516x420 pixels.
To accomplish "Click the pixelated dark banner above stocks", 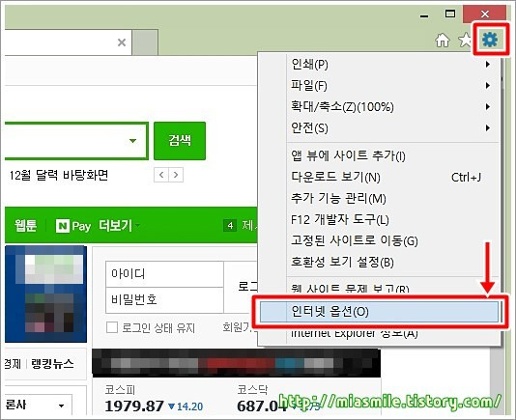I will pyautogui.click(x=237, y=363).
